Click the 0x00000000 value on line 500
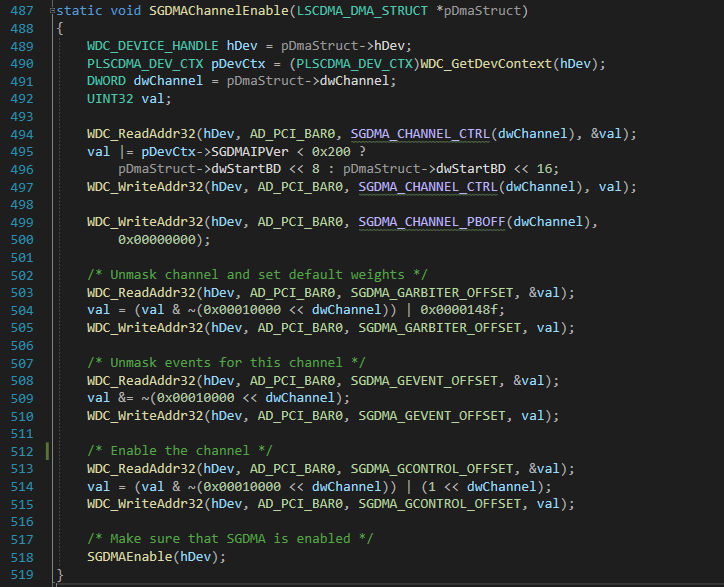This screenshot has height=587, width=724. point(157,239)
